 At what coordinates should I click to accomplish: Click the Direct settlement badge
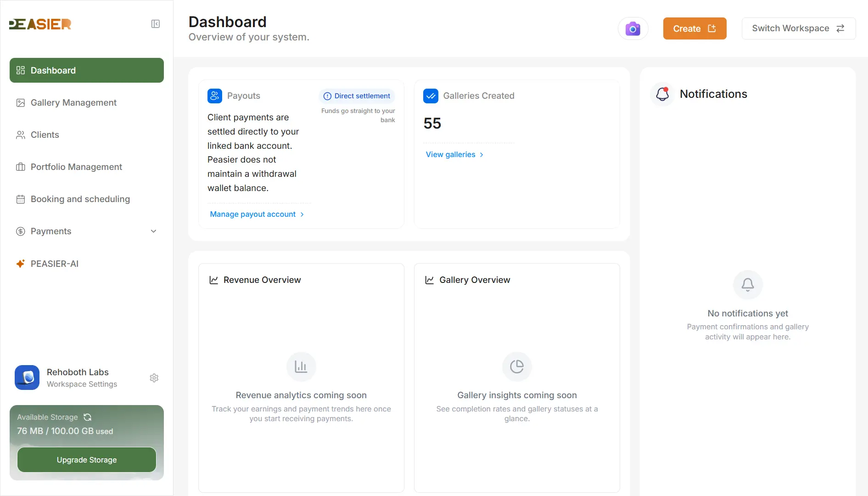[357, 96]
